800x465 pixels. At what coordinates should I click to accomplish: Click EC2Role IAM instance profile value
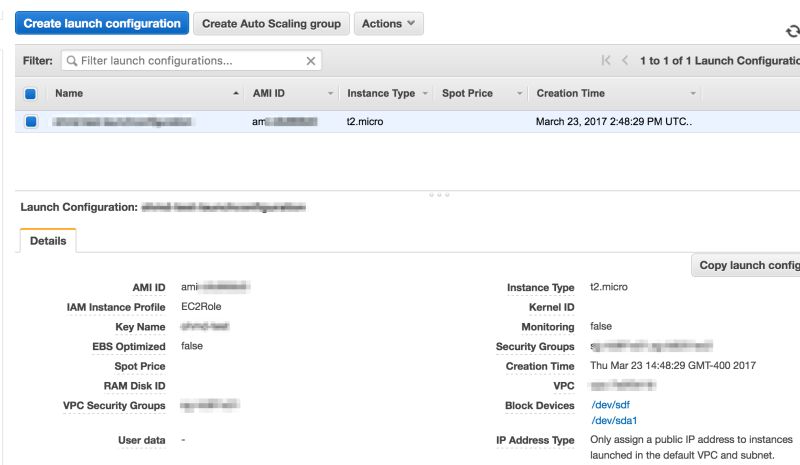coord(201,306)
